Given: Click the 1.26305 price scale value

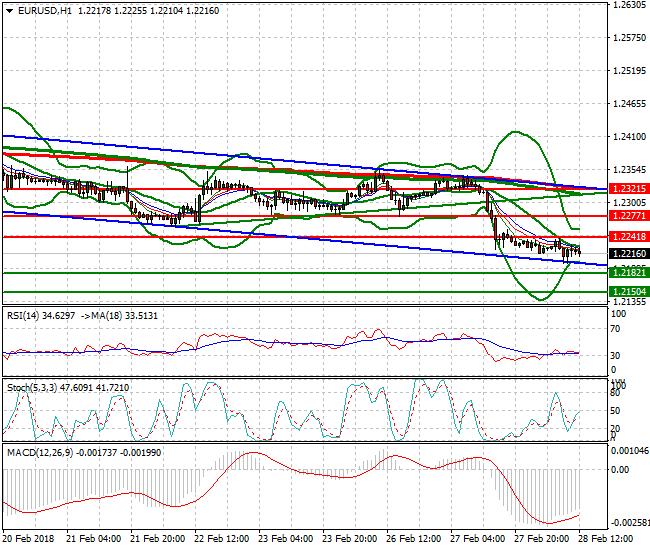Looking at the screenshot, I should click(x=629, y=5).
